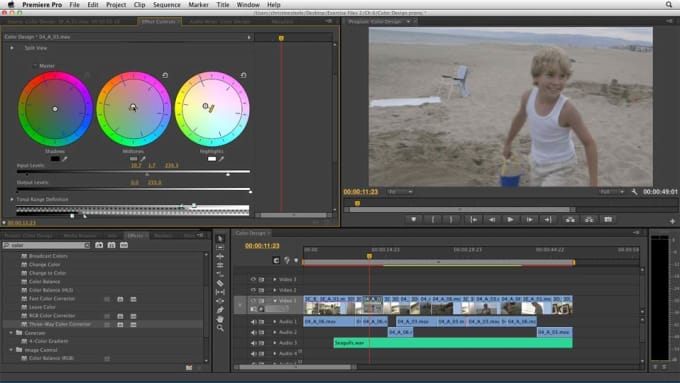This screenshot has height=383, width=680.
Task: Export frame with camera icon
Action: coord(608,220)
